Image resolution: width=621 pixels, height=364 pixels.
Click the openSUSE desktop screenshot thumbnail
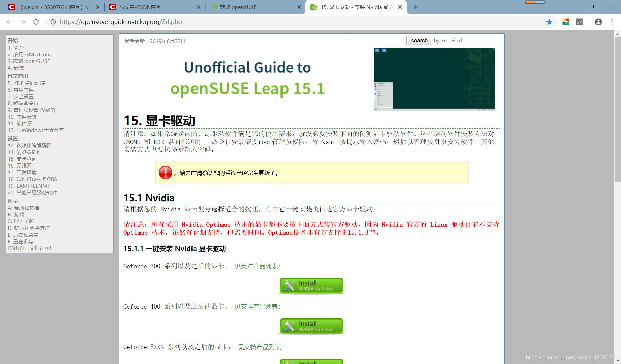point(434,79)
